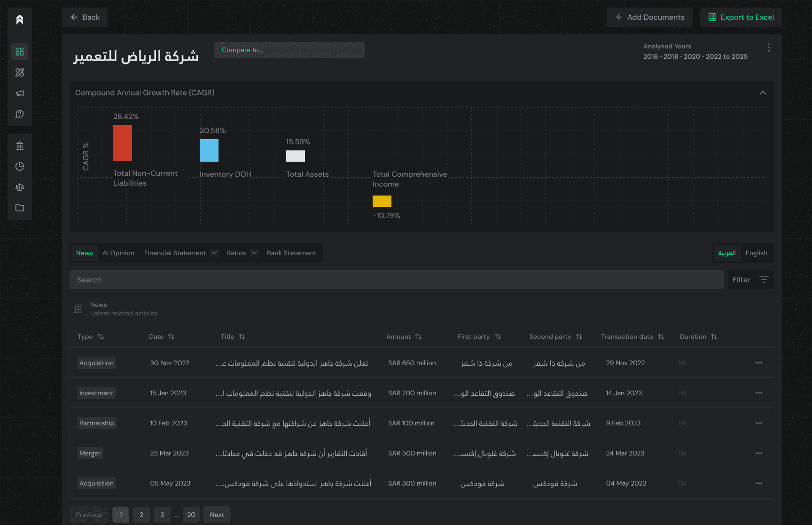Expand the Ratios dropdown

[x=254, y=253]
